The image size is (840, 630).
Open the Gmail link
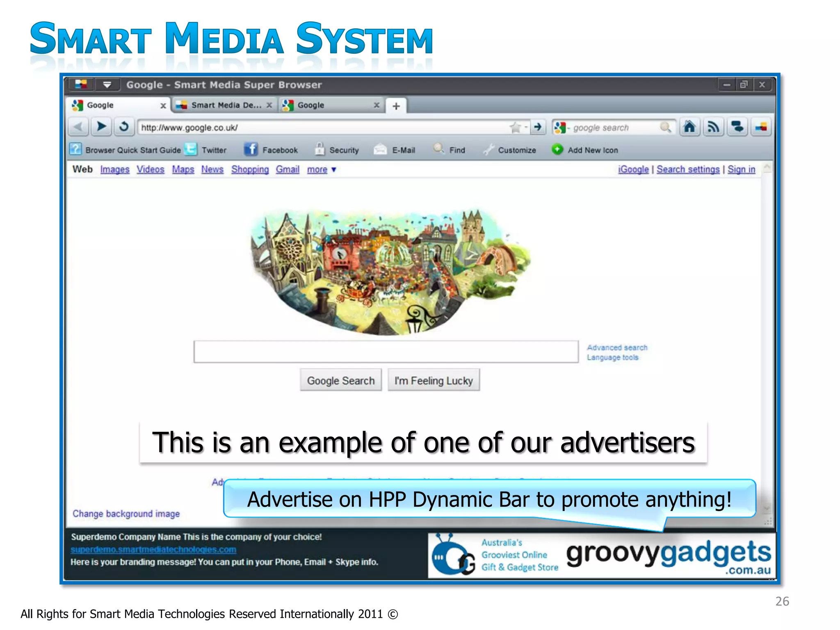click(288, 169)
